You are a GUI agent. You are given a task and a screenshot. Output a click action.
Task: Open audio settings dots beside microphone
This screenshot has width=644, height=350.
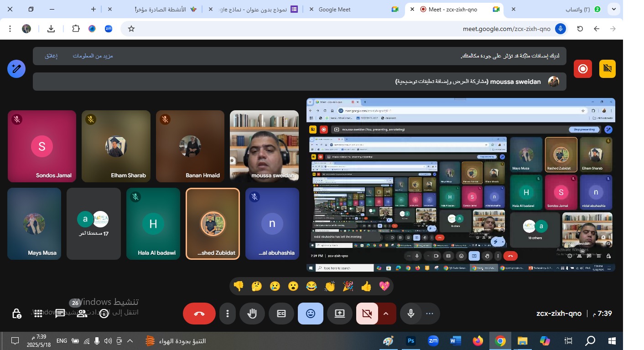pyautogui.click(x=430, y=314)
